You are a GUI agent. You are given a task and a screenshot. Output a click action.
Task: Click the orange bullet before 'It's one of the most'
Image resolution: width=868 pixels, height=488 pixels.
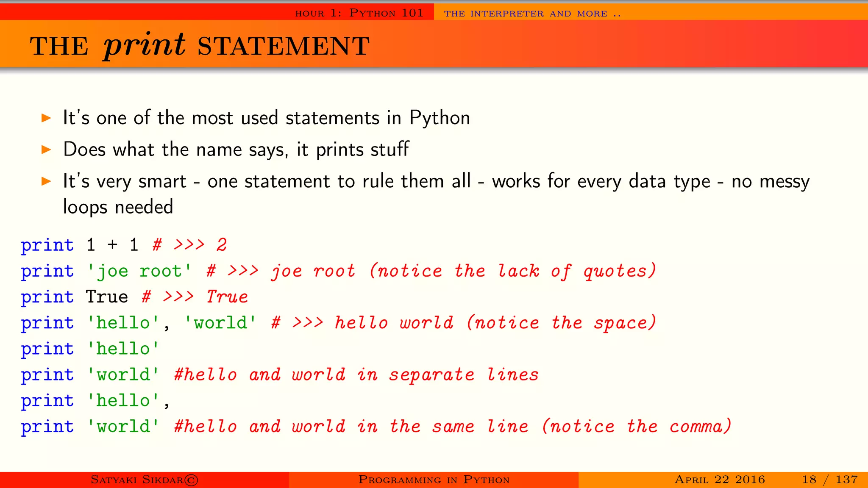[x=46, y=118]
